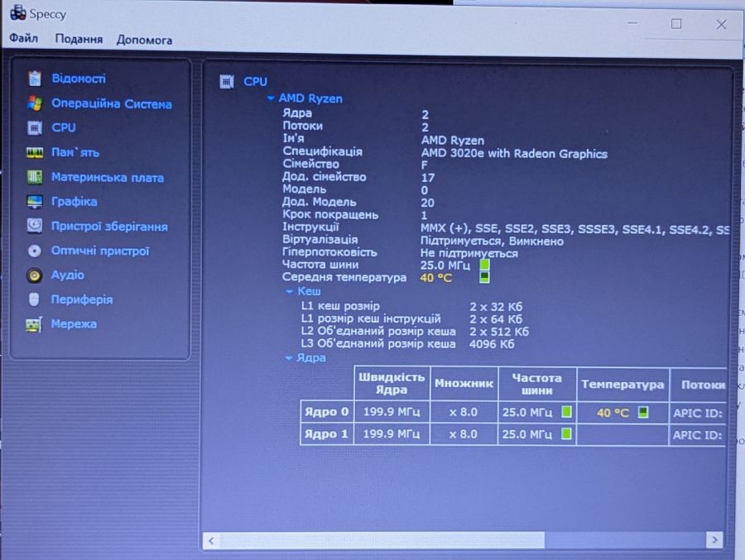Maximize the Speccy window

click(676, 24)
